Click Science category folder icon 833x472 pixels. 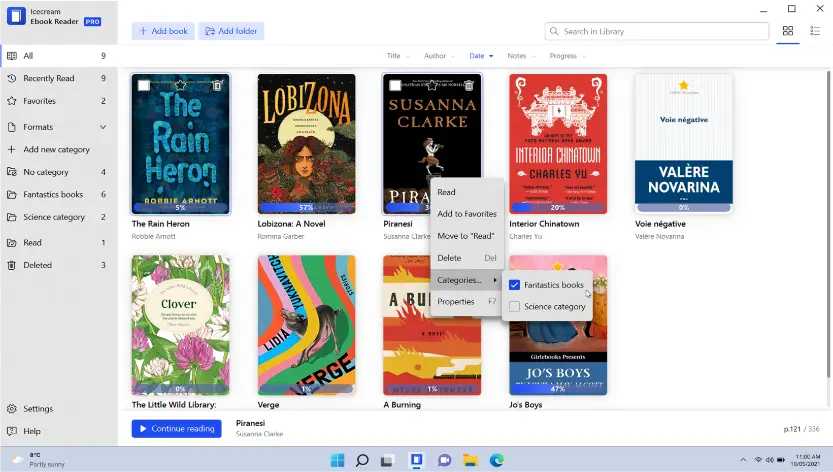12,217
